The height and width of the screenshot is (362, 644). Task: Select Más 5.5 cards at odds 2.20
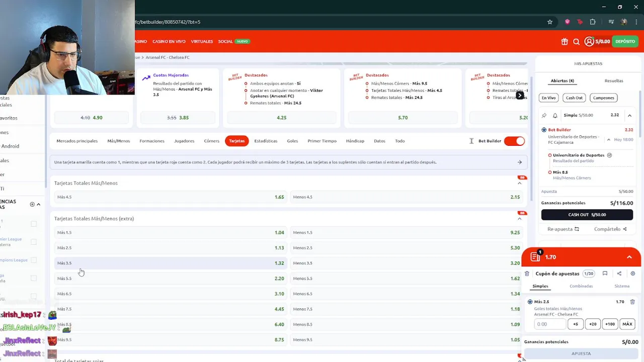170,278
